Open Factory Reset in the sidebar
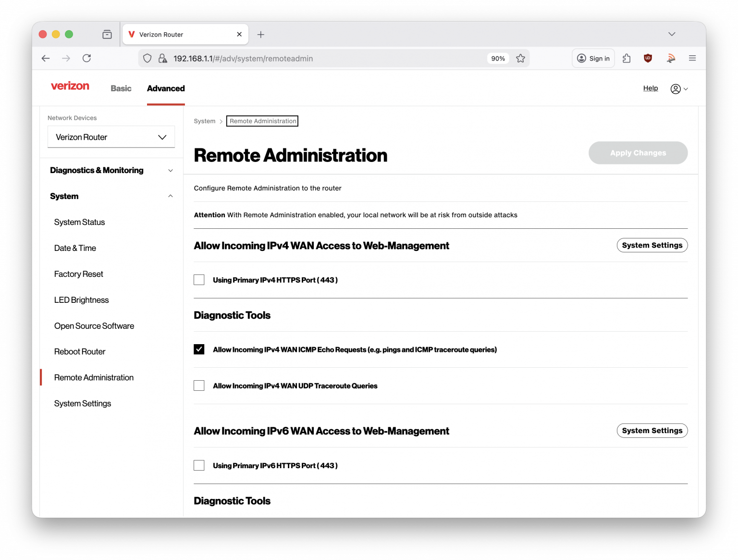 [x=79, y=274]
